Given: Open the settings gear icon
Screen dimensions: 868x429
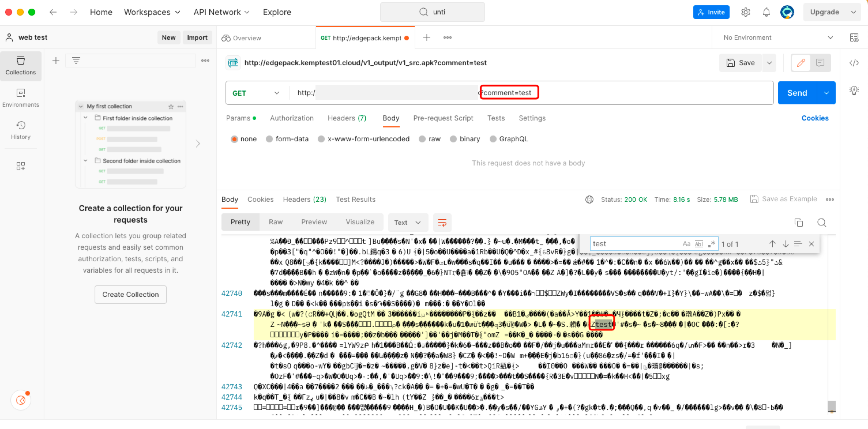Looking at the screenshot, I should (x=745, y=12).
